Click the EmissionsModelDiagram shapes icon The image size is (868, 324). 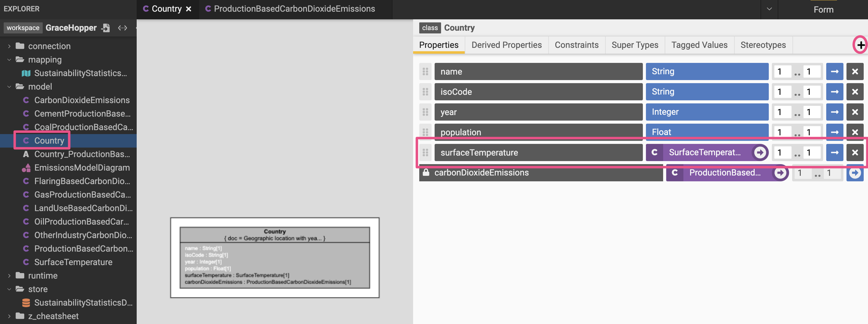tap(26, 168)
